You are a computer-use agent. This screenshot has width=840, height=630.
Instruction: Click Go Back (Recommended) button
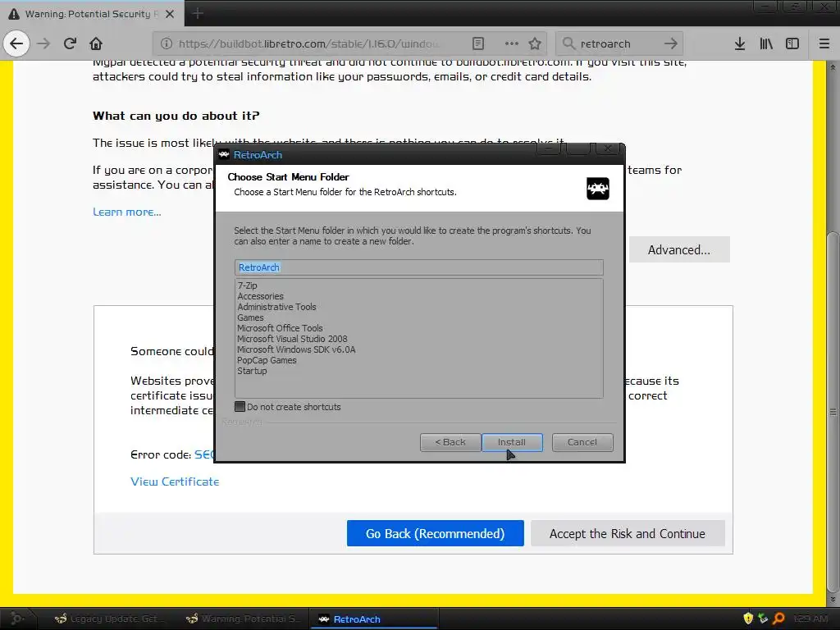[435, 533]
